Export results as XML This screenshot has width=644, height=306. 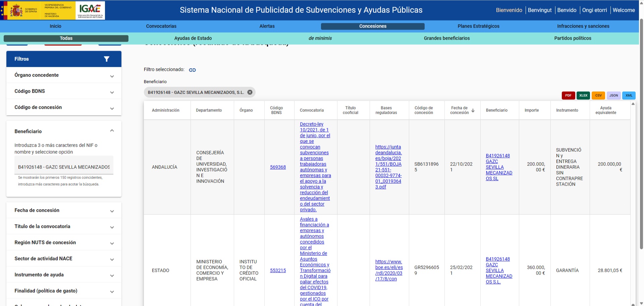(x=629, y=96)
